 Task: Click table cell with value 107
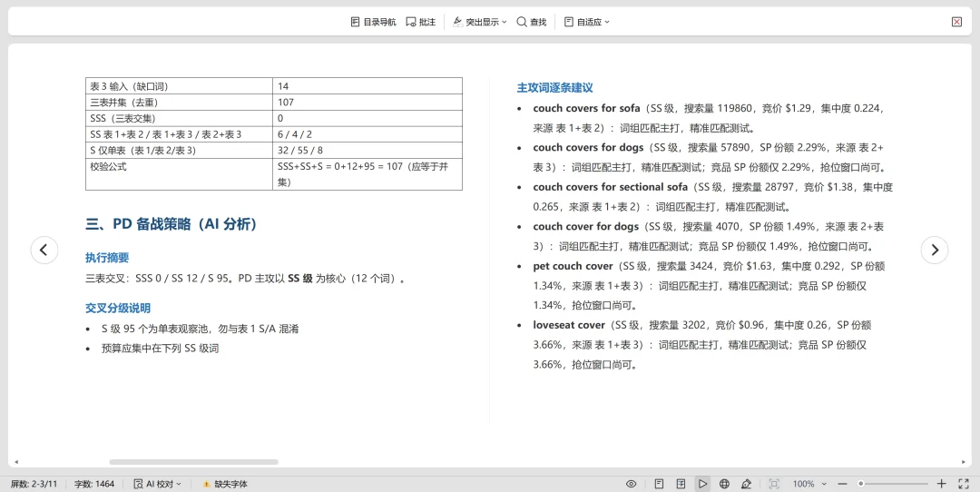[367, 102]
